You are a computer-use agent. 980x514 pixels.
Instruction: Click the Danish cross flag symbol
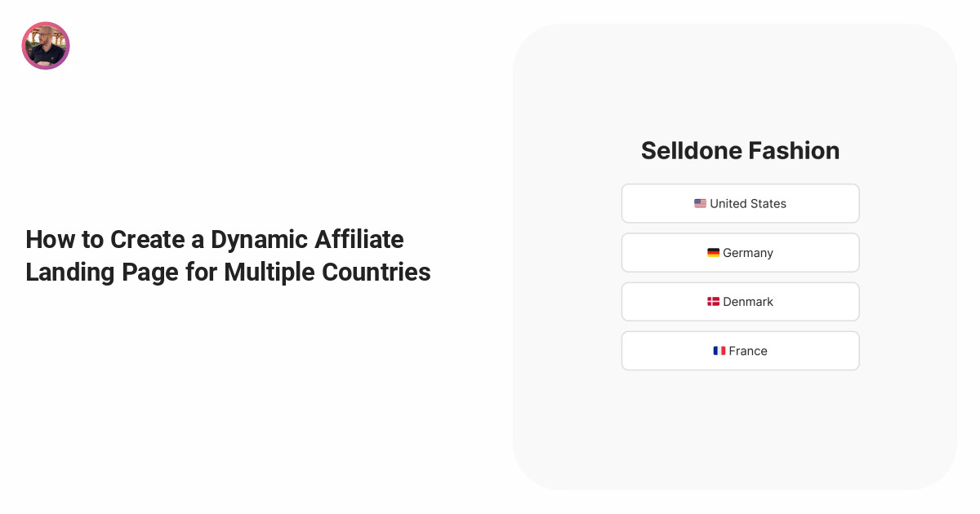click(713, 301)
